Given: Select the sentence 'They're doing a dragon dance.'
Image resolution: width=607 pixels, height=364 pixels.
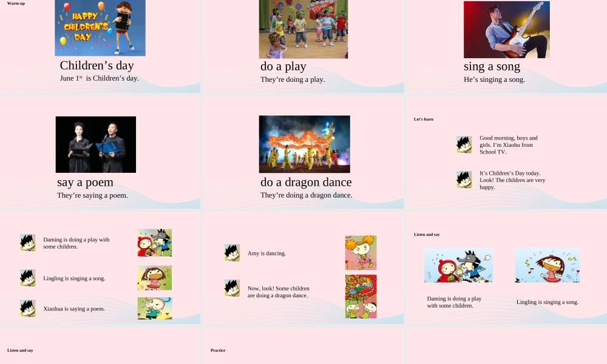Looking at the screenshot, I should tap(306, 195).
